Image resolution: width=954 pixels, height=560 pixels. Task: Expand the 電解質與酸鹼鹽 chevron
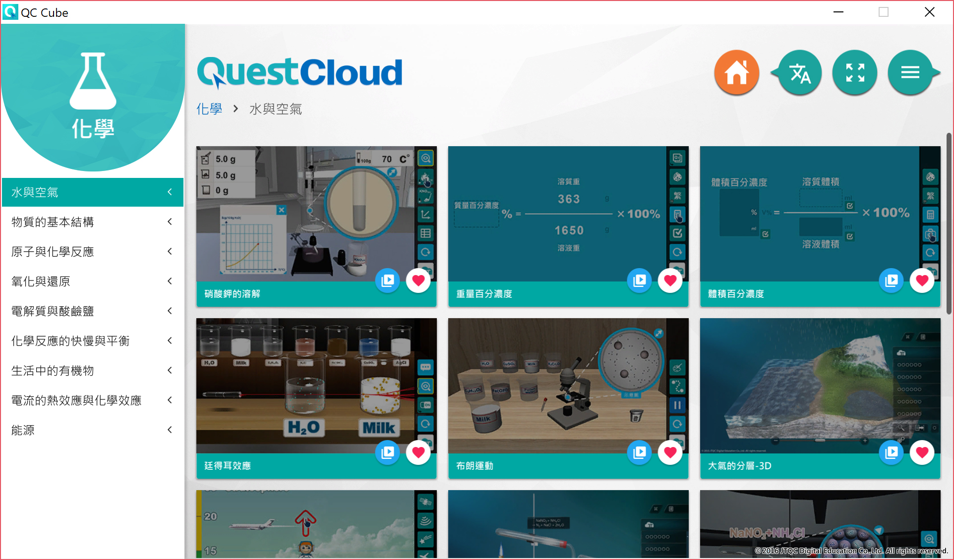coord(170,311)
